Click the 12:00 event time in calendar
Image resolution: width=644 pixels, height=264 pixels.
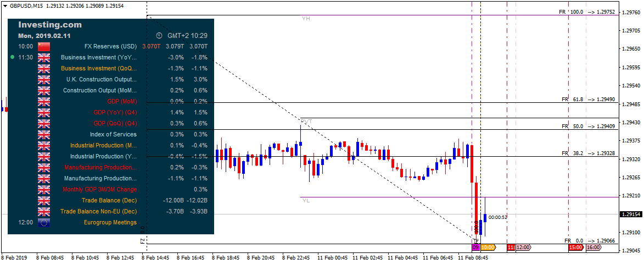(x=25, y=222)
